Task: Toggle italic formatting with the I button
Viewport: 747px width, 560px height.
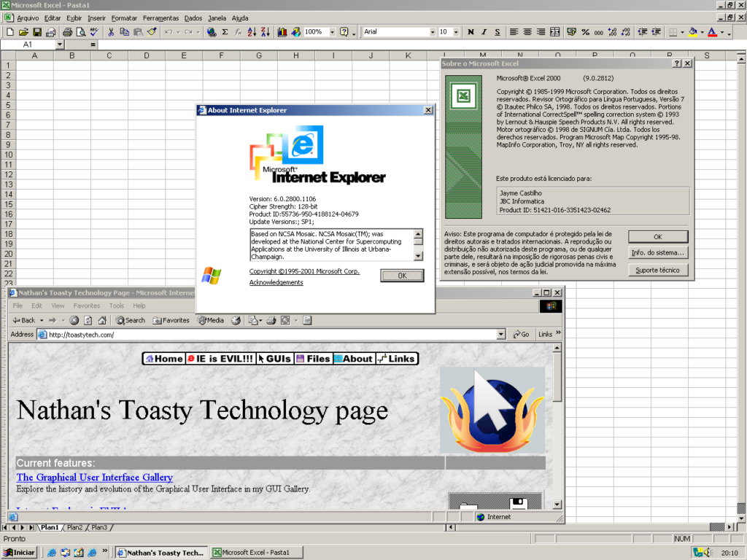Action: tap(484, 32)
